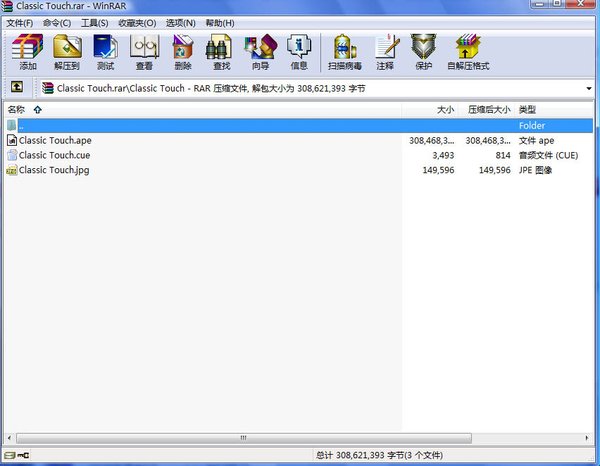Launch the 向导 (Wizard) icon
The width and height of the screenshot is (600, 466).
pos(261,52)
